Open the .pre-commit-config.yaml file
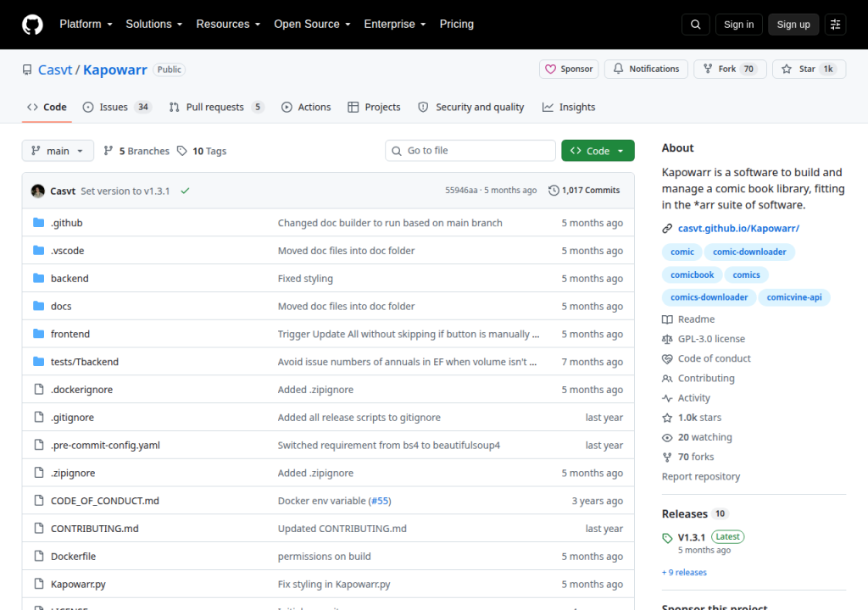Screen dimensions: 868x610 105,445
